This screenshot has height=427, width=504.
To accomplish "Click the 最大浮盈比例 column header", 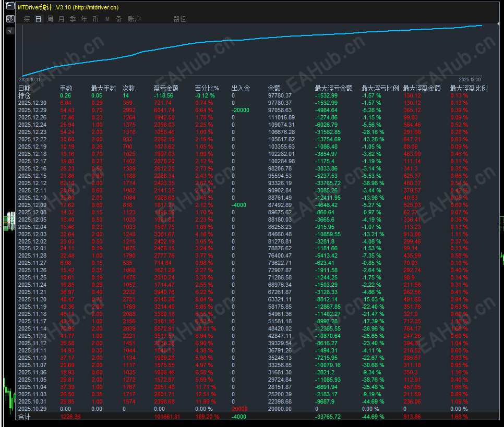I will (x=469, y=88).
